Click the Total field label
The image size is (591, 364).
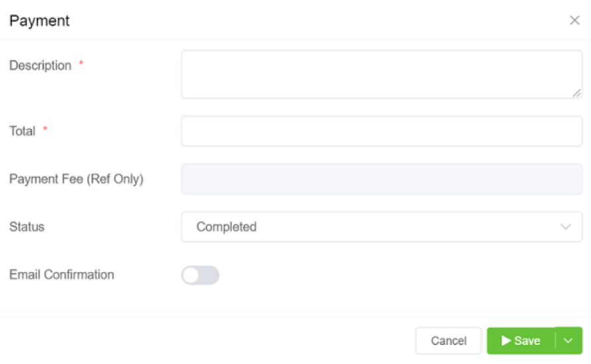(23, 131)
